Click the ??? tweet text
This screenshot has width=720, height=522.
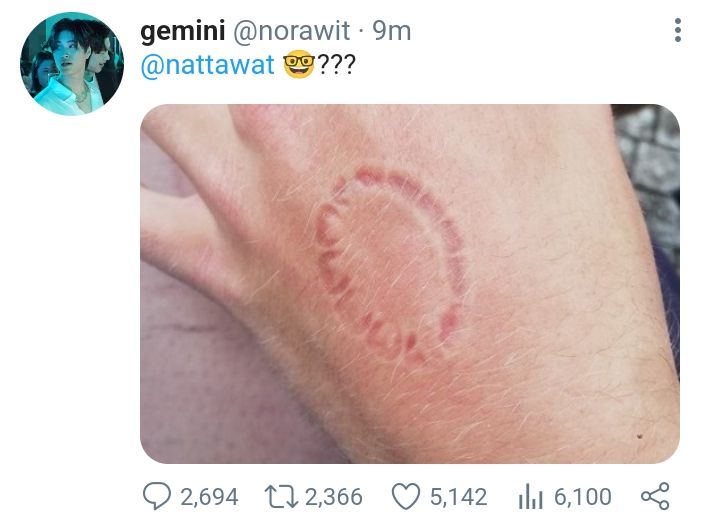click(x=336, y=65)
